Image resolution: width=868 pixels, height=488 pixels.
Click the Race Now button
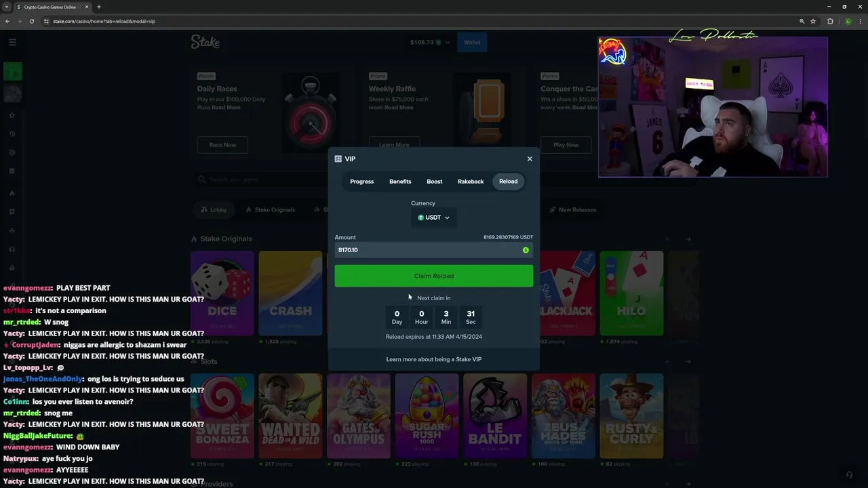[222, 144]
